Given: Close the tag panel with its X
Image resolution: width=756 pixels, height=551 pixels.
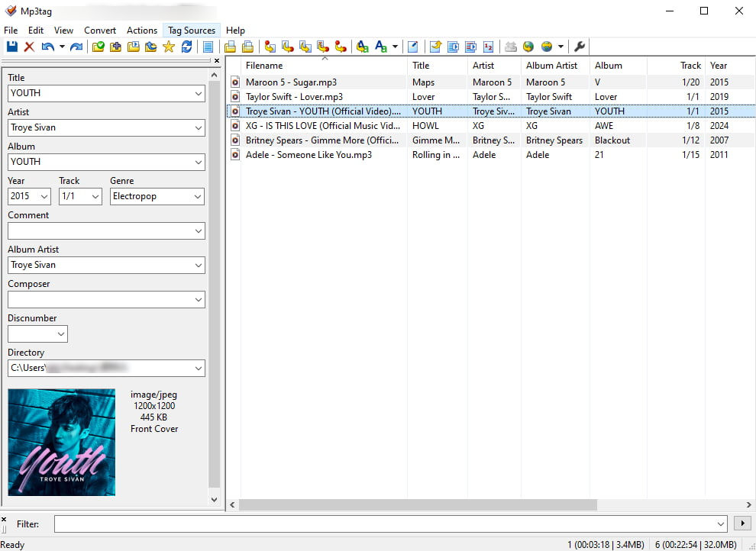Looking at the screenshot, I should [216, 60].
